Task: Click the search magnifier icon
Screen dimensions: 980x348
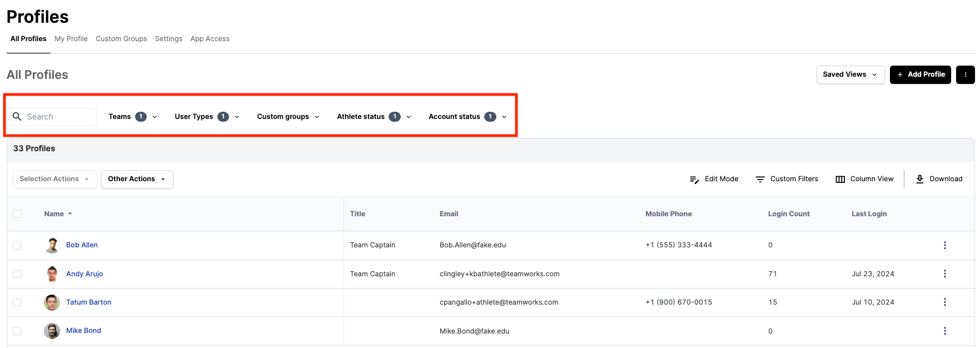Action: click(17, 117)
